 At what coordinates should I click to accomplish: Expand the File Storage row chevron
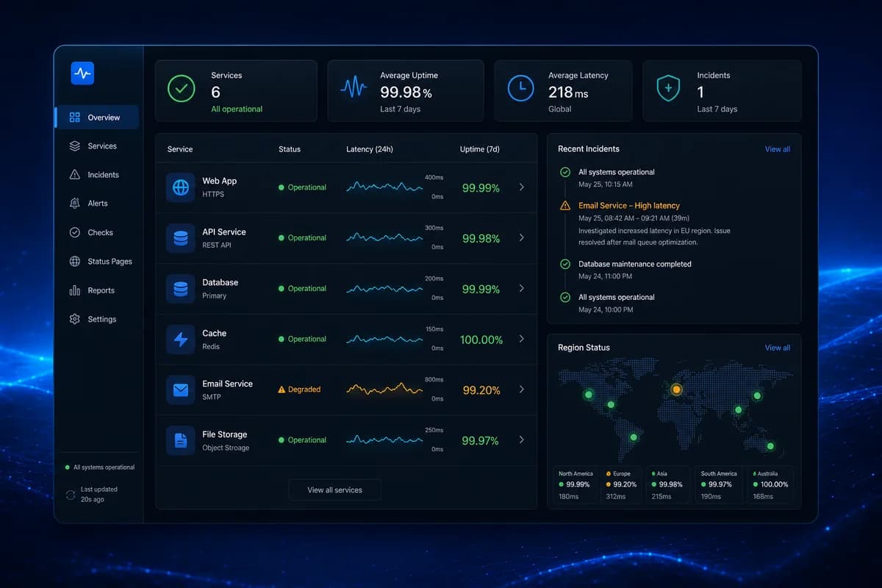(x=522, y=440)
